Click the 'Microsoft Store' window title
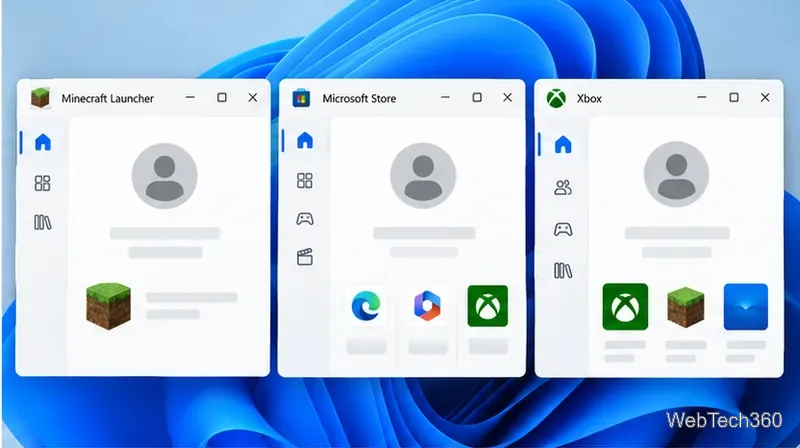 point(359,98)
